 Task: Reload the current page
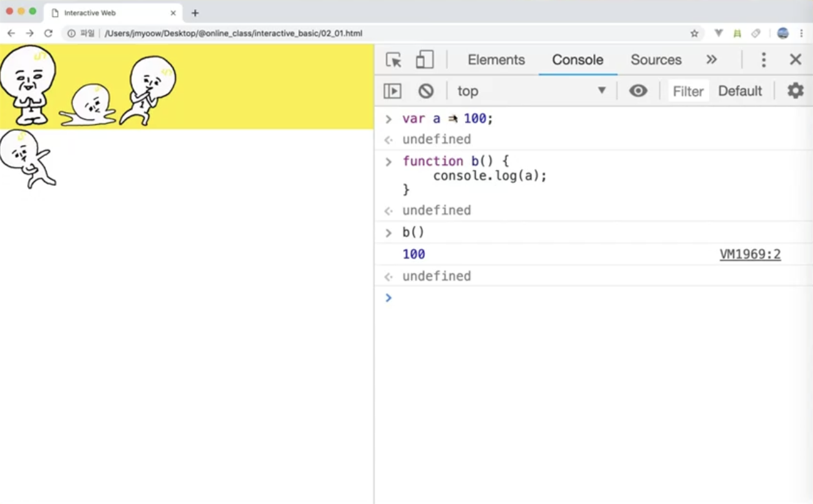click(48, 33)
